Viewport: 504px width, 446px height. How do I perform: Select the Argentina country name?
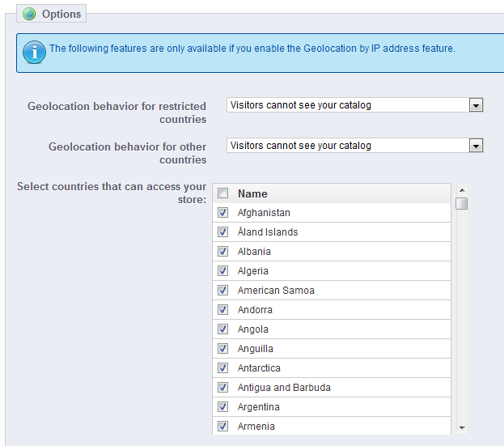pos(259,407)
